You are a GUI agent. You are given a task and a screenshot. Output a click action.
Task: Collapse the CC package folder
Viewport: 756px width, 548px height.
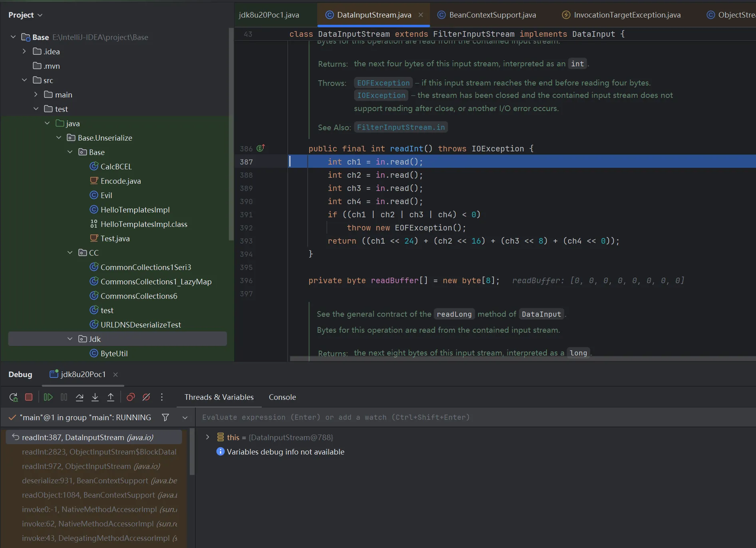pyautogui.click(x=70, y=252)
